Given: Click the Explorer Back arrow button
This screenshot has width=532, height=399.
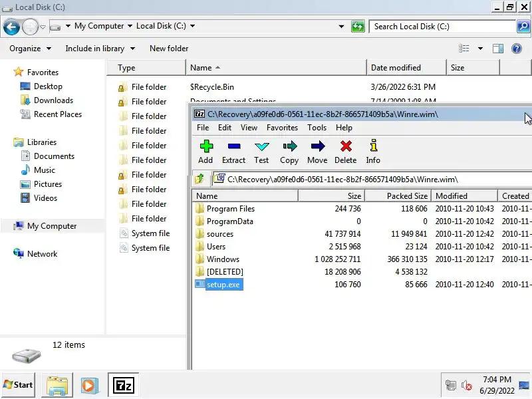Looking at the screenshot, I should point(11,27).
